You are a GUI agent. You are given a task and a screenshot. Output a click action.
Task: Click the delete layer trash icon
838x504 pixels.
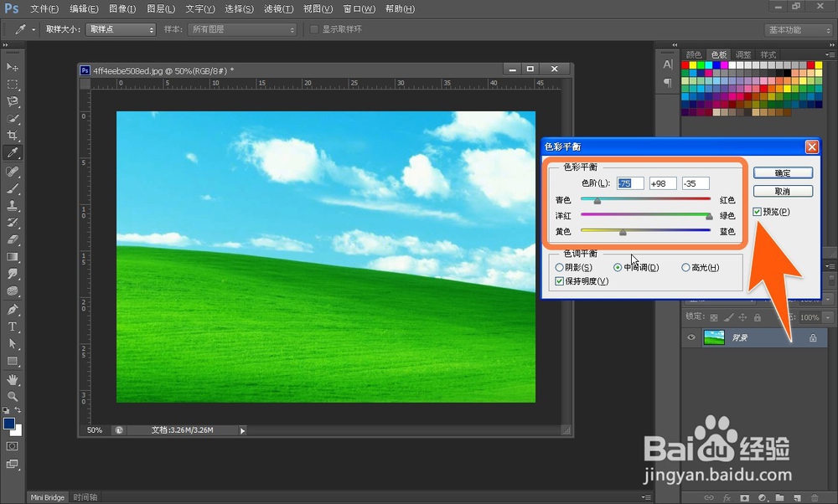pyautogui.click(x=815, y=497)
